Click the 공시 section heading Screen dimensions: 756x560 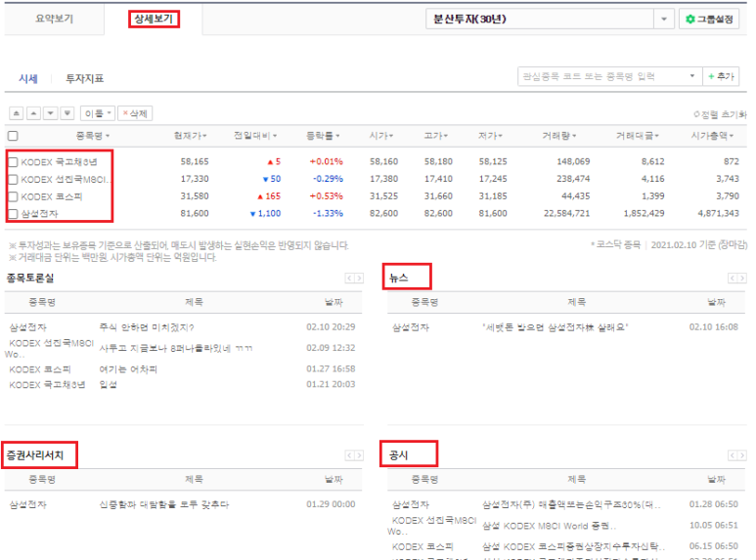[x=398, y=455]
